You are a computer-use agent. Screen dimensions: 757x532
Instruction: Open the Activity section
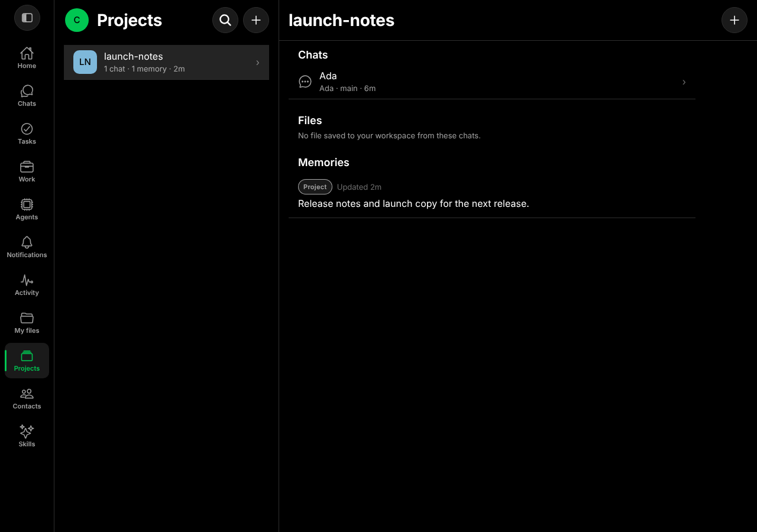pos(27,285)
